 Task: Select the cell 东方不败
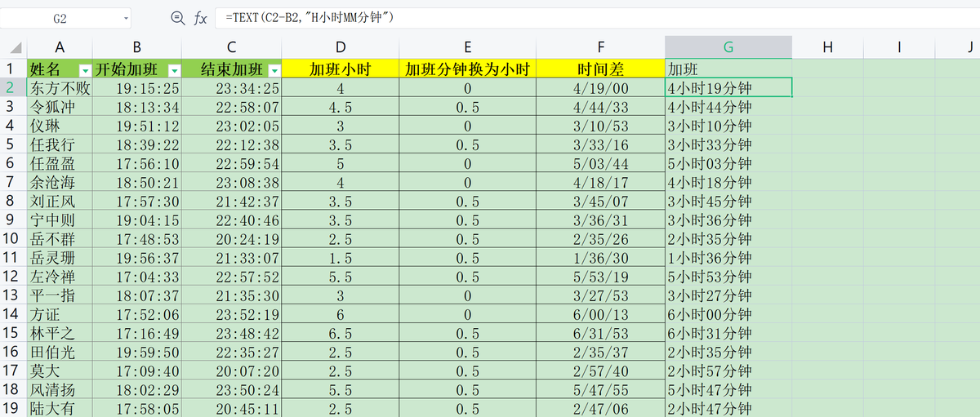pyautogui.click(x=60, y=87)
